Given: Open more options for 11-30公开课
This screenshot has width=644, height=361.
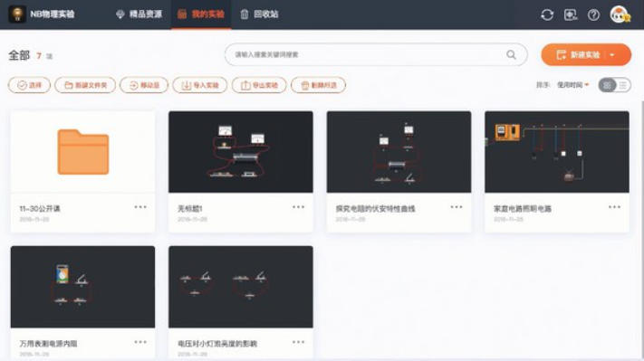Looking at the screenshot, I should [x=140, y=207].
